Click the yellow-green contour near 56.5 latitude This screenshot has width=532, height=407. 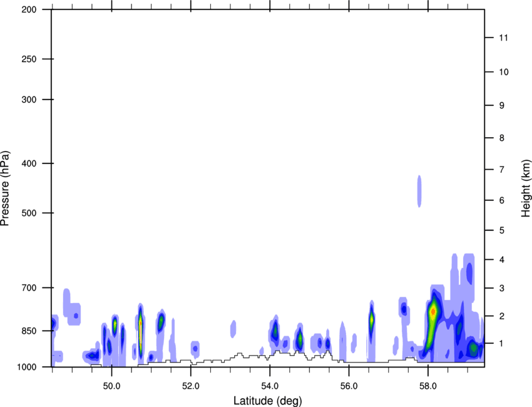tap(372, 319)
